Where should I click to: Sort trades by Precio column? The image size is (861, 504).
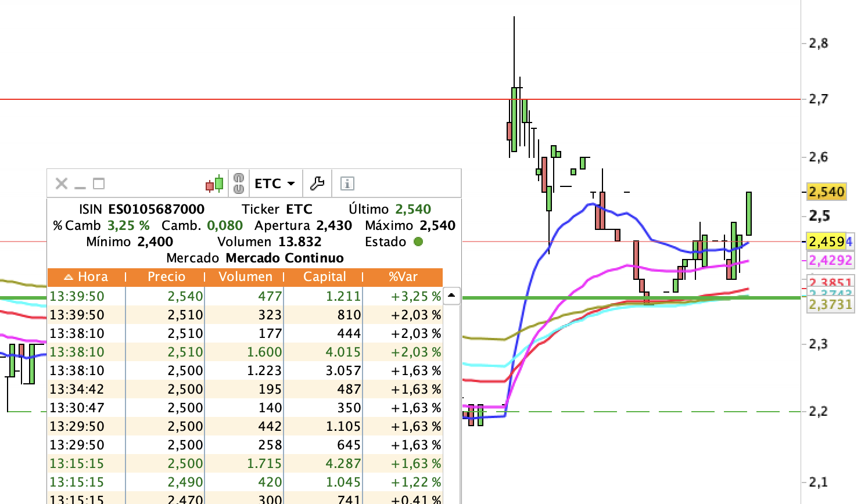click(166, 277)
